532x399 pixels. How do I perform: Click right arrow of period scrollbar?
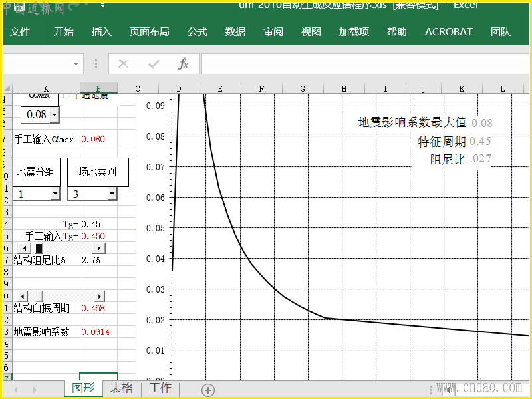point(98,296)
